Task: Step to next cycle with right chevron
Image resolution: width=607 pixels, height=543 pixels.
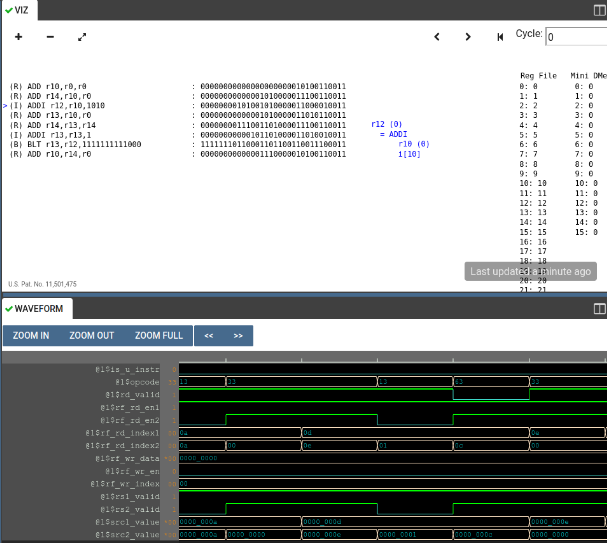Action: 468,37
